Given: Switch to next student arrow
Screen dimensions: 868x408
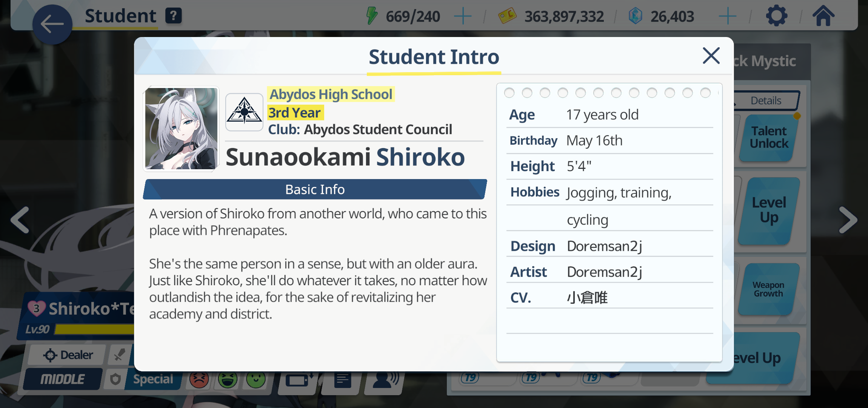Looking at the screenshot, I should pos(848,220).
